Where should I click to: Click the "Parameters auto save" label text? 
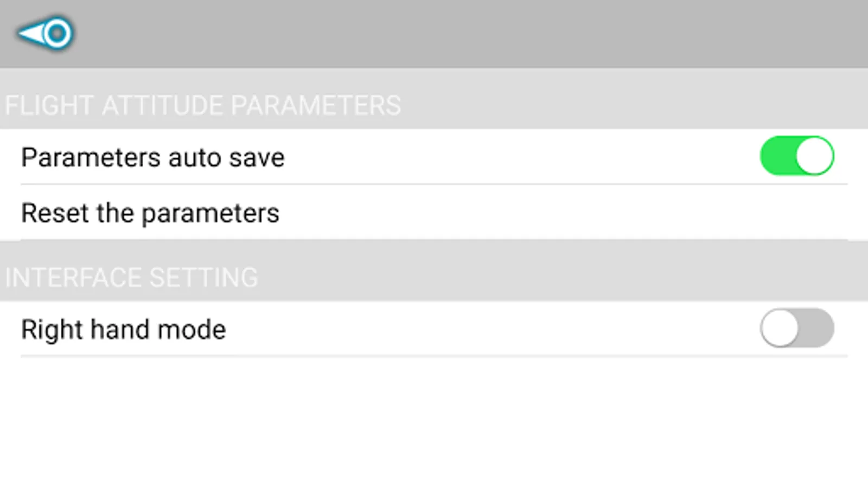pos(152,158)
